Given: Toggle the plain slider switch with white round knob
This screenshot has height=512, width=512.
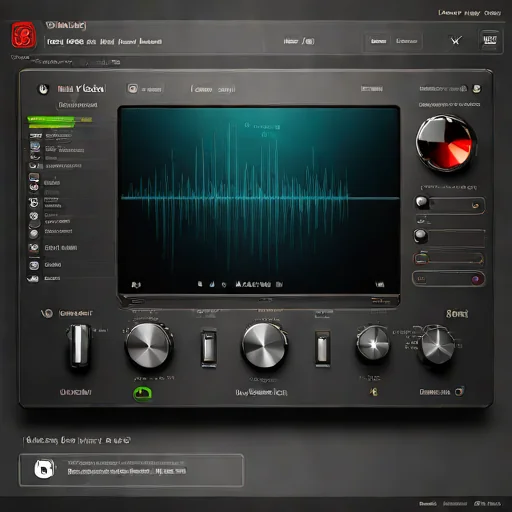Looking at the screenshot, I should tap(449, 237).
